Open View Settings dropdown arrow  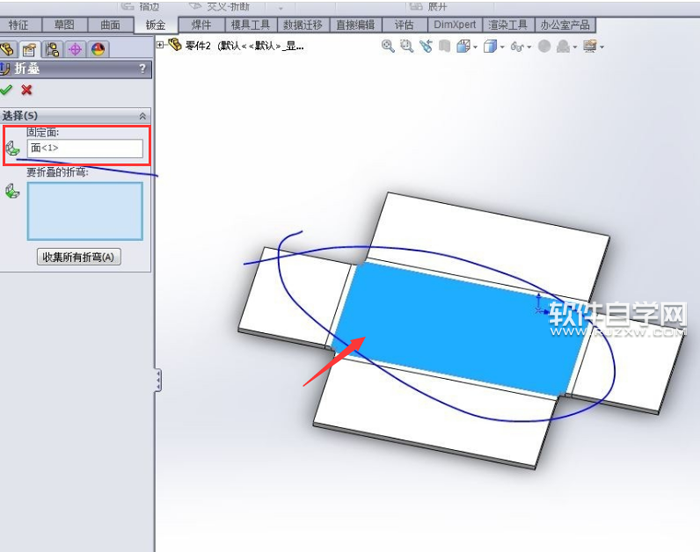[x=602, y=47]
